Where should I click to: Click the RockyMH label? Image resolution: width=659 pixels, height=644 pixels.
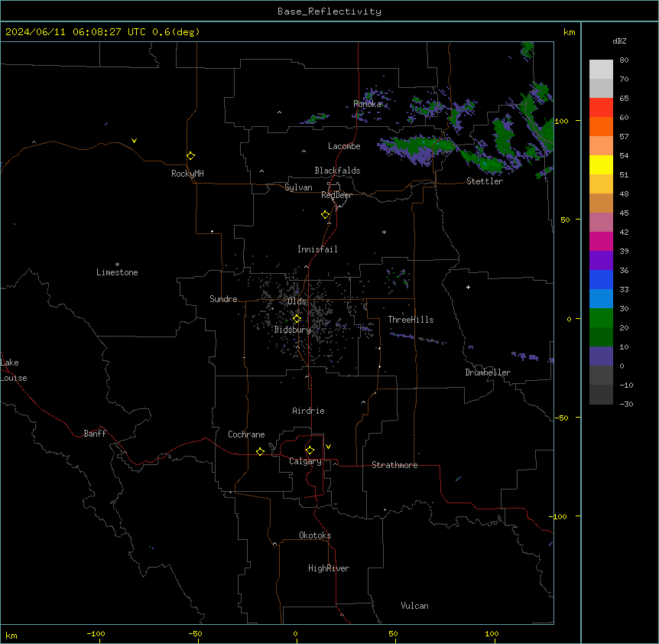point(187,174)
